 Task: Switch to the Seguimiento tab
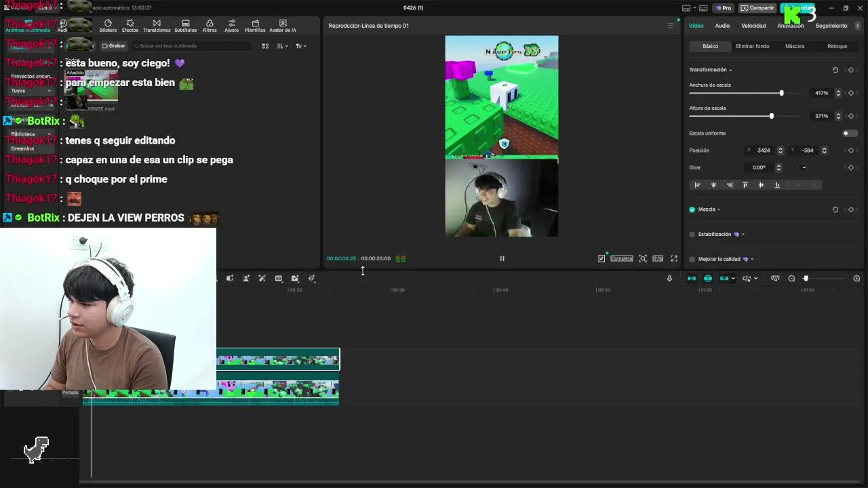(831, 26)
